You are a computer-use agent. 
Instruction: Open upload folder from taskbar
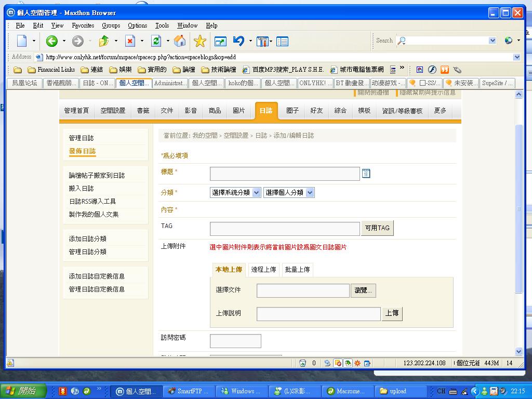pyautogui.click(x=402, y=391)
